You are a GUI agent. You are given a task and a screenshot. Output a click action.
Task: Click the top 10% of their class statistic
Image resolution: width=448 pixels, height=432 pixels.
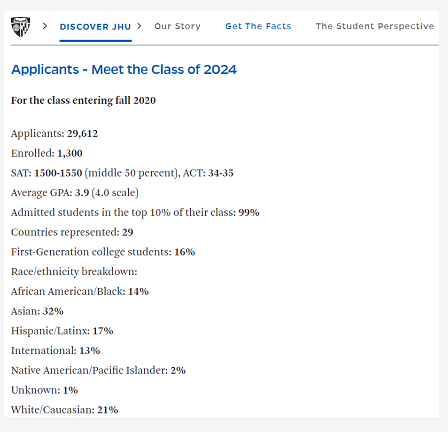tap(135, 212)
